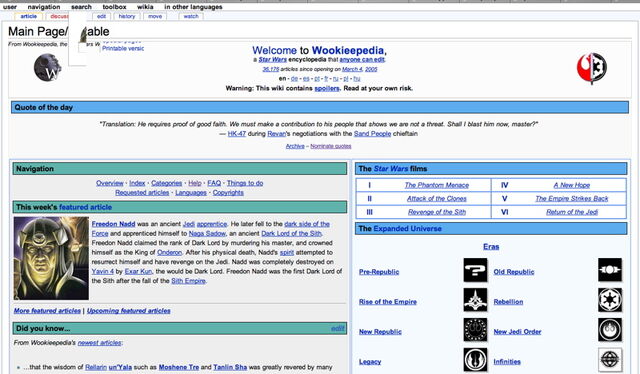This screenshot has width=640, height=374.
Task: Open the Onderon link
Action: coord(169,252)
